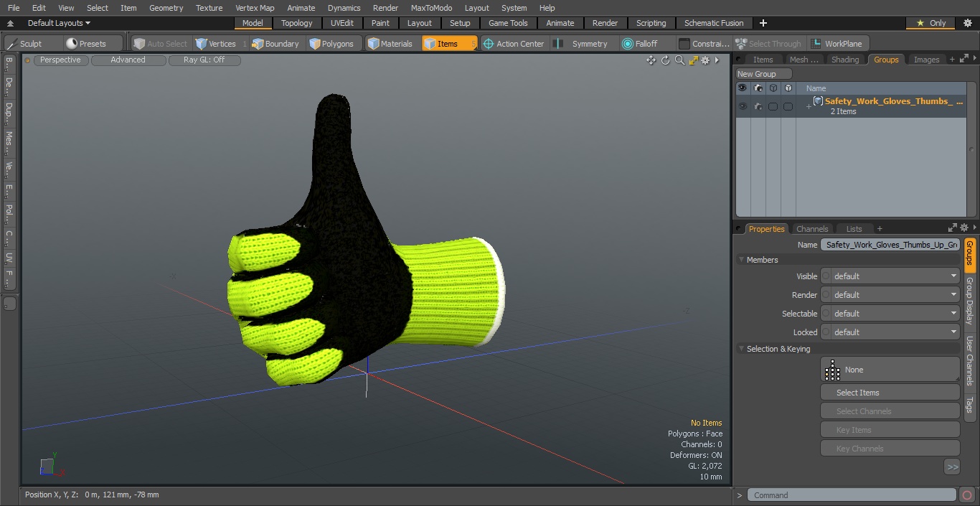Toggle Select Through mode
This screenshot has width=980, height=506.
[769, 44]
